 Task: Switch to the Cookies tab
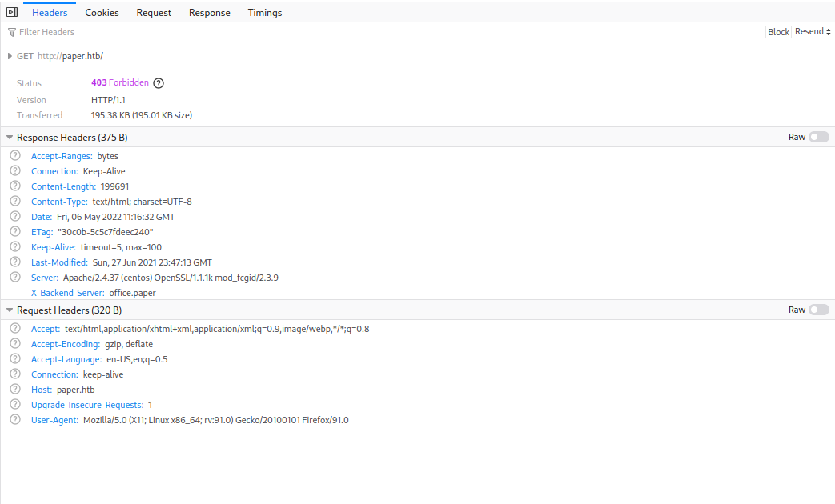102,12
